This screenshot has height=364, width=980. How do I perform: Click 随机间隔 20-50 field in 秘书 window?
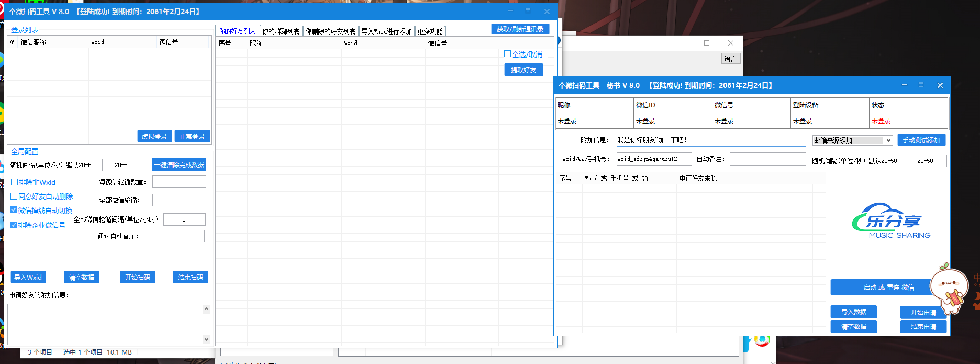pos(925,161)
